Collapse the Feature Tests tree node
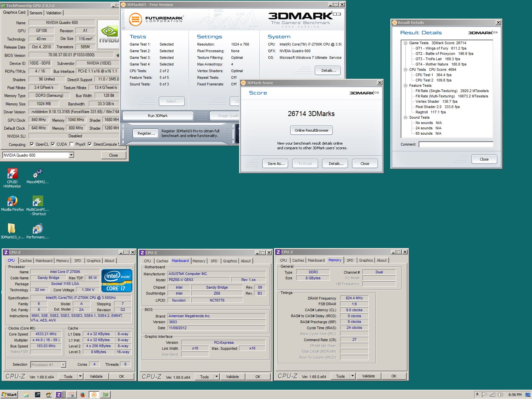532x399 pixels. 406,85
